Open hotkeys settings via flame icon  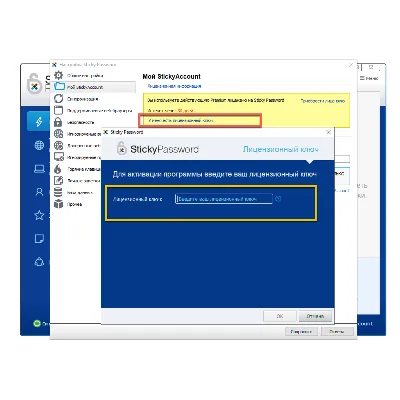58,169
